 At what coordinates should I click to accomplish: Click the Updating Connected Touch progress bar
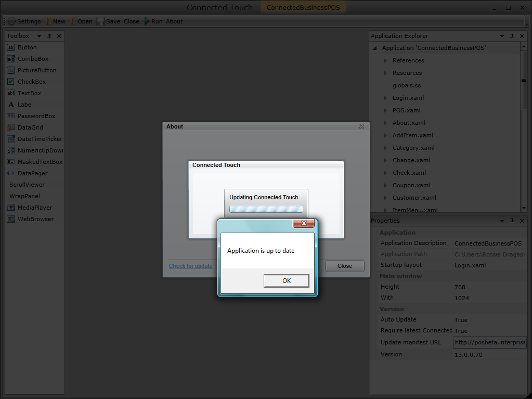coord(266,209)
